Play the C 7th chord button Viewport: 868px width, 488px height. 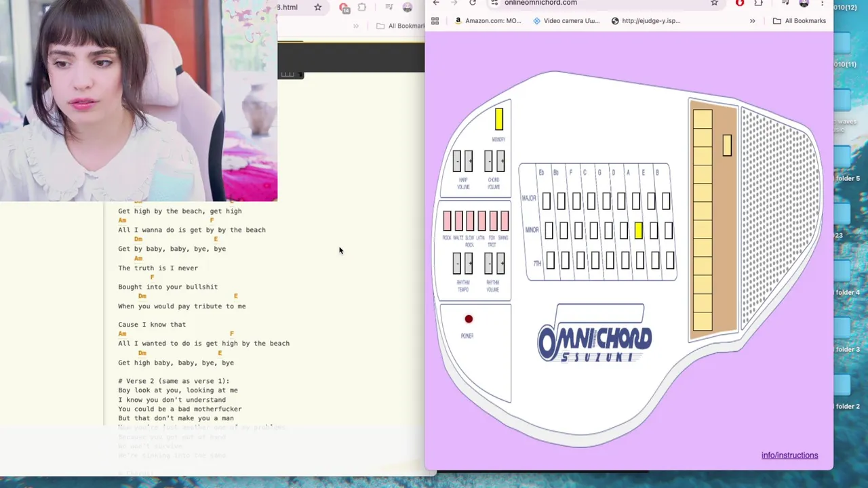coord(595,261)
